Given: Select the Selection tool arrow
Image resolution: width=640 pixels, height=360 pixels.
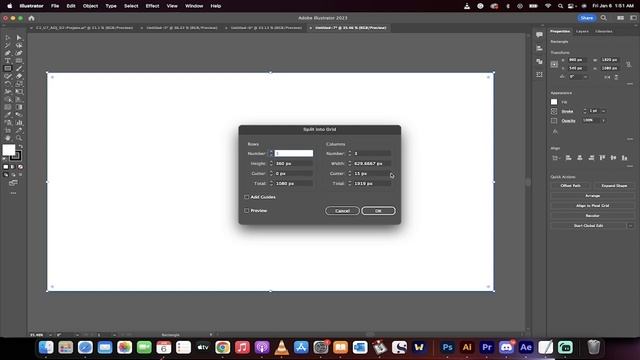Looking at the screenshot, I should pyautogui.click(x=8, y=38).
